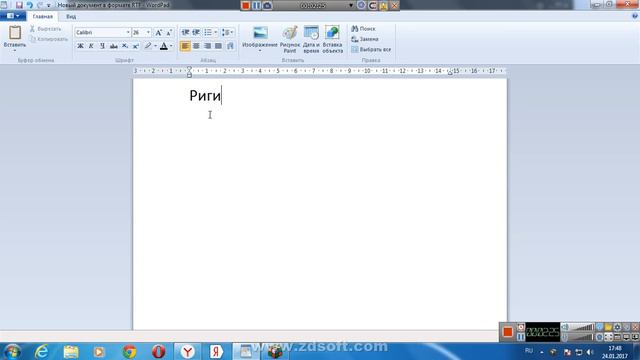Viewport: 640px width, 360px height.
Task: Launch Internet Explorer from the taskbar
Action: point(42,351)
